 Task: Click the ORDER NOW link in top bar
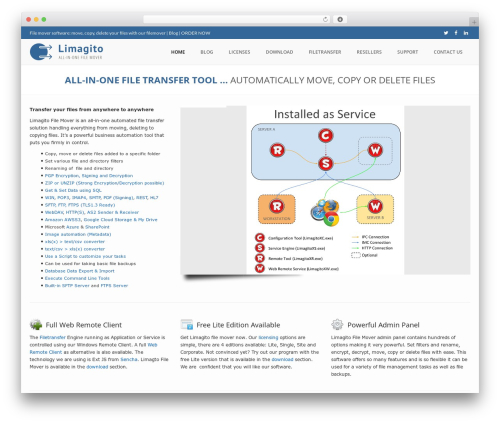pyautogui.click(x=196, y=33)
